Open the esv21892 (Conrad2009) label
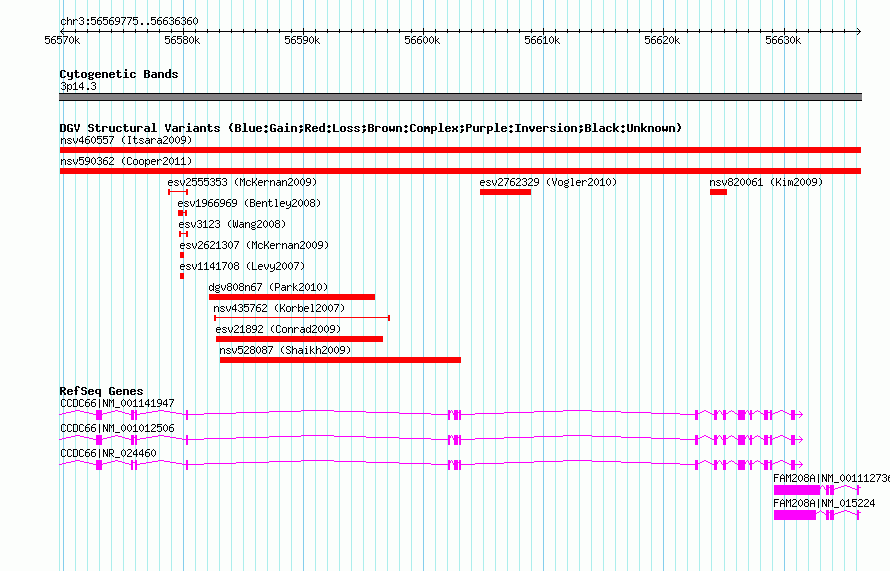This screenshot has width=890, height=571. click(278, 329)
